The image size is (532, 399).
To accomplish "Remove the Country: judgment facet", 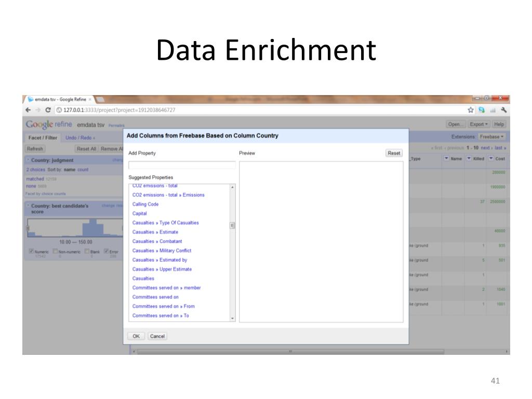I will [x=28, y=160].
